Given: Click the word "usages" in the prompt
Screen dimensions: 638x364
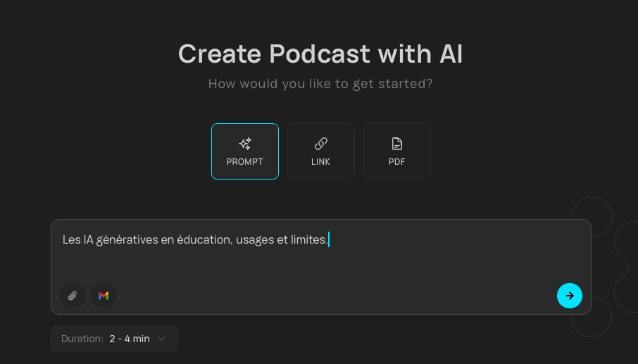Looking at the screenshot, I should [255, 240].
